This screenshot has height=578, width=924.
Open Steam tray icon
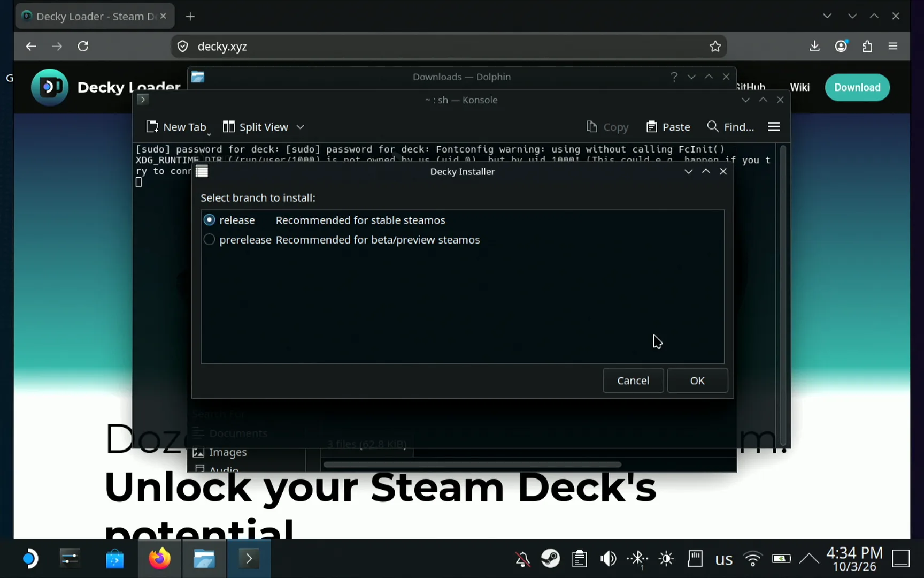coord(550,559)
